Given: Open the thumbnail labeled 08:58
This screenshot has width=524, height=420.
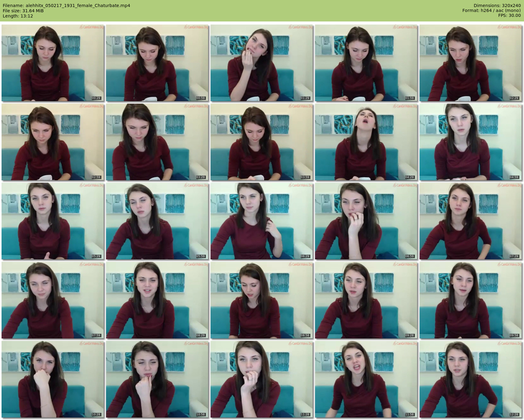Looking at the screenshot, I should click(x=261, y=300).
